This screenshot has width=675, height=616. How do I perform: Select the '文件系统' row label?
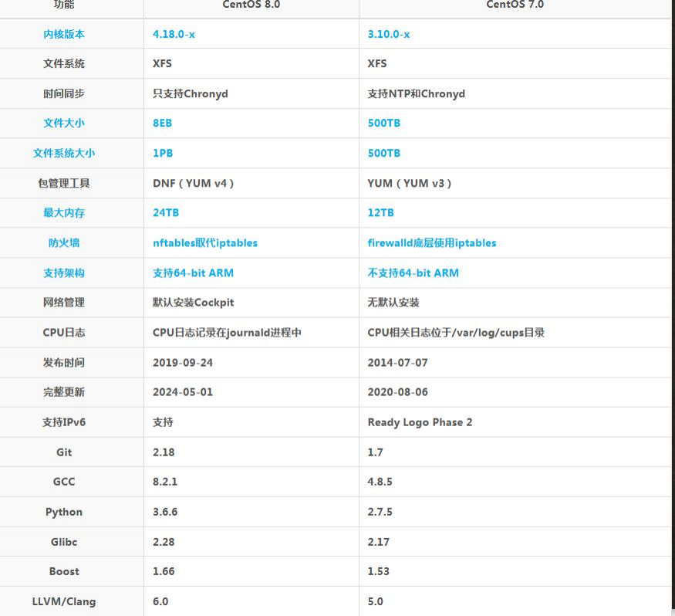pos(64,63)
